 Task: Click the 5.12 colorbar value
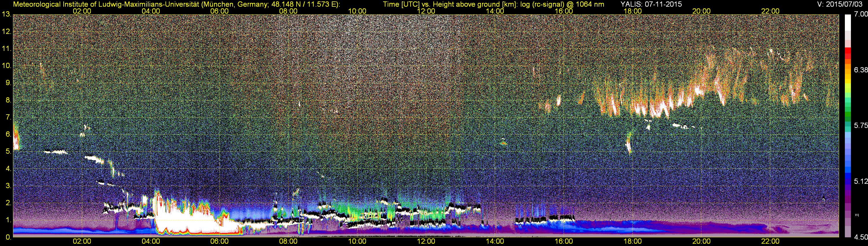(x=861, y=181)
